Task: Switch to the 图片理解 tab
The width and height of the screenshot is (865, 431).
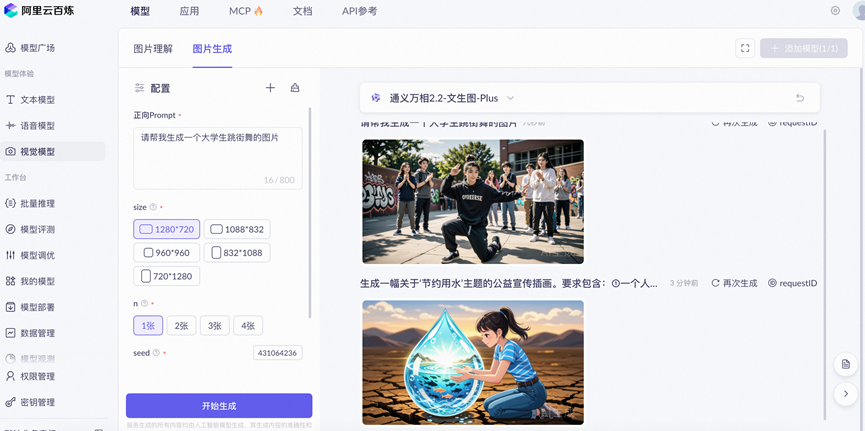Action: pos(153,49)
